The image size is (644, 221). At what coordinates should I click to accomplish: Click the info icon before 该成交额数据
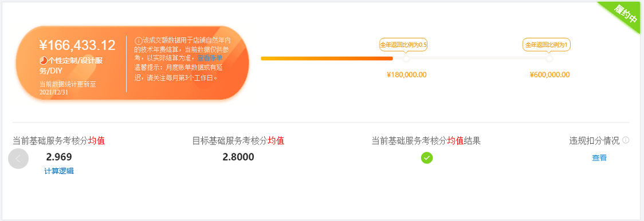coord(138,41)
